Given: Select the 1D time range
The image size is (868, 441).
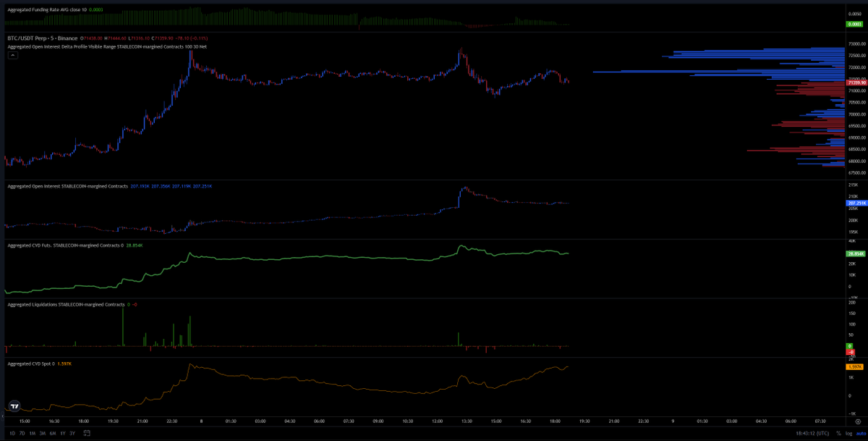Looking at the screenshot, I should tap(12, 433).
